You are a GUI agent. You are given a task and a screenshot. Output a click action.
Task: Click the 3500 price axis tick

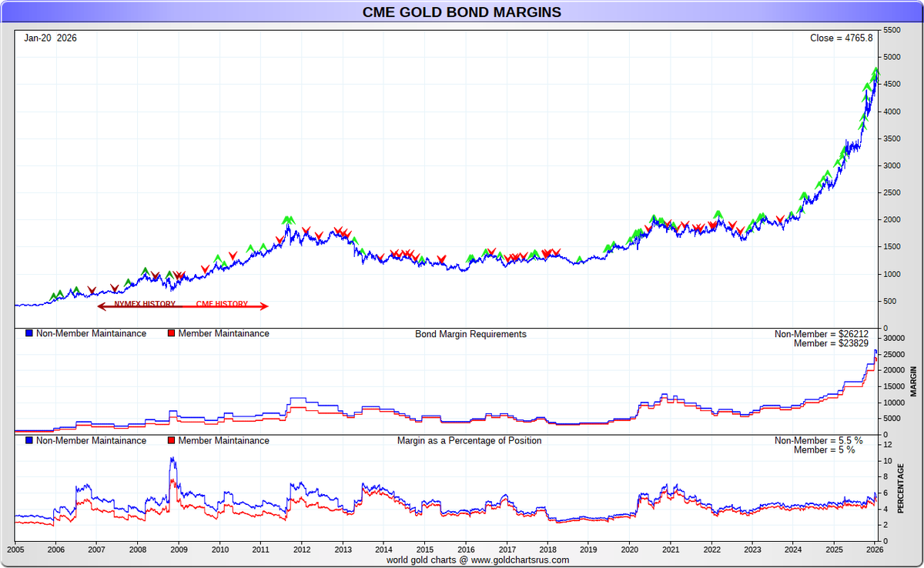[x=892, y=139]
